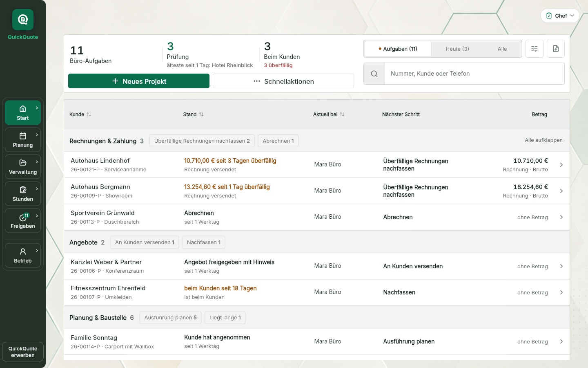The height and width of the screenshot is (368, 588).
Task: Open the Freigaben approvals section
Action: point(23,220)
